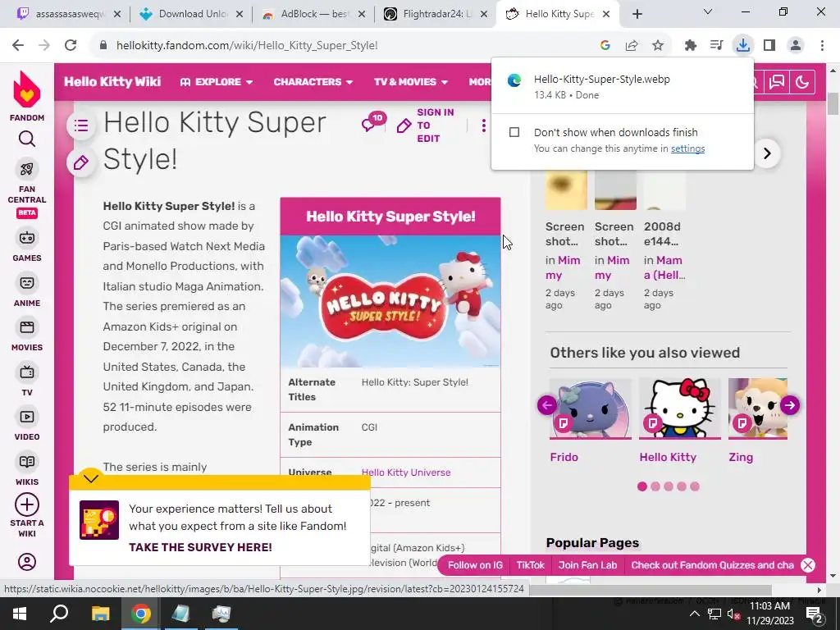Switch to the Twitch assassasasweq tab
The height and width of the screenshot is (630, 840).
coord(70,14)
